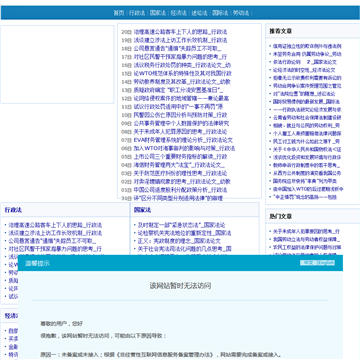Open 正义:宪政制度的理念 link
The image size is (360, 360).
click(x=179, y=241)
